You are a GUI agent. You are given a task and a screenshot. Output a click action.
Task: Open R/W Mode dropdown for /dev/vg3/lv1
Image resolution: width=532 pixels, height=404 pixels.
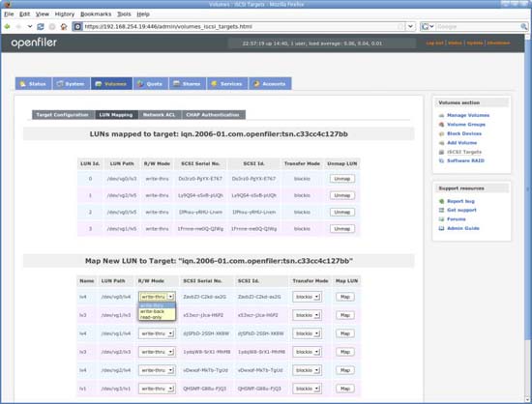157,389
